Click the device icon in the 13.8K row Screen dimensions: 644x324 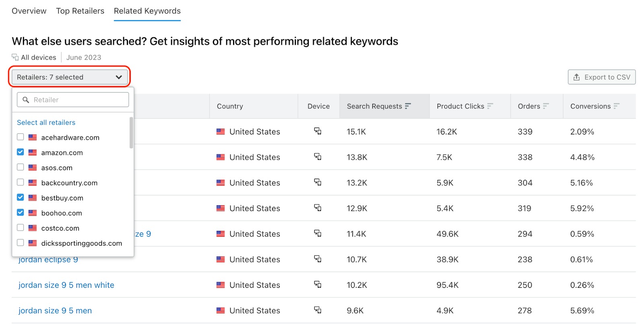pyautogui.click(x=318, y=157)
